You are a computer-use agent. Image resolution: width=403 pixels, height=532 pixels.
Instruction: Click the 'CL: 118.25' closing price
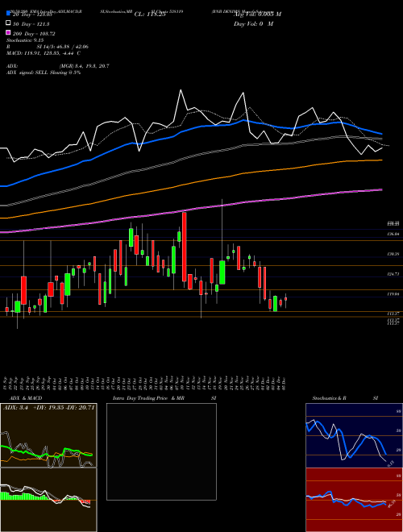[x=150, y=15]
